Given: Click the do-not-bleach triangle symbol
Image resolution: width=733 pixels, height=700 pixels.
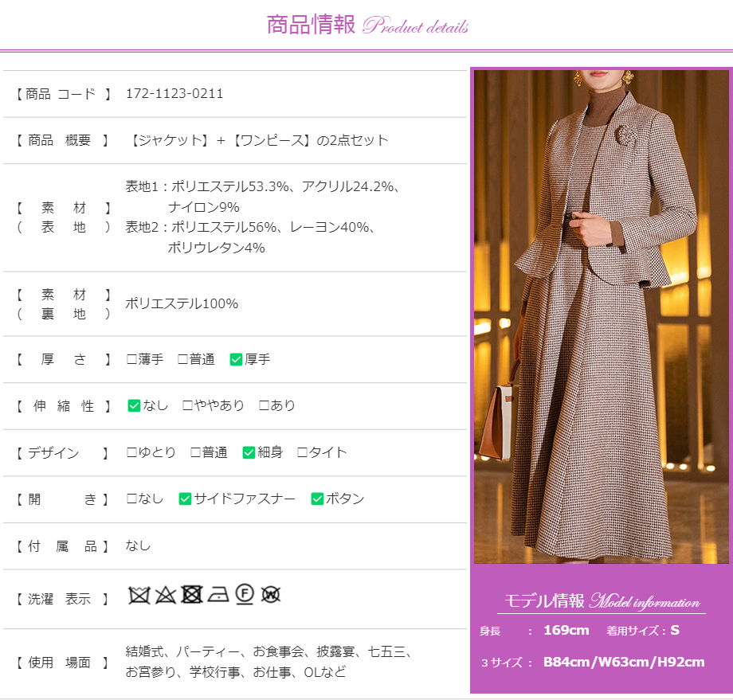Looking at the screenshot, I should point(165,595).
